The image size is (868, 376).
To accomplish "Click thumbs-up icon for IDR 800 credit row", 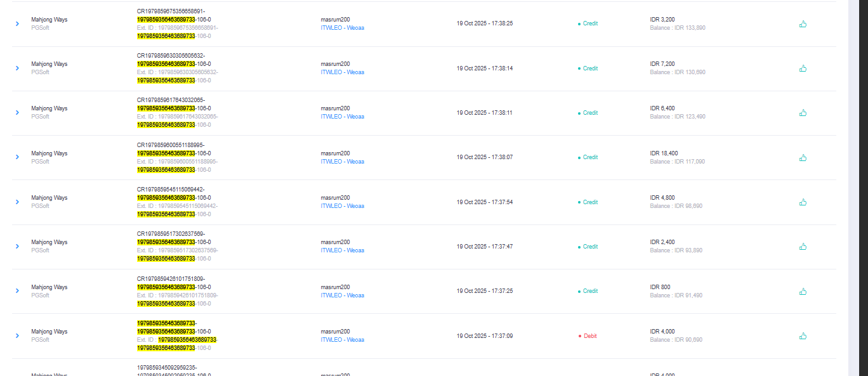I will click(x=803, y=292).
